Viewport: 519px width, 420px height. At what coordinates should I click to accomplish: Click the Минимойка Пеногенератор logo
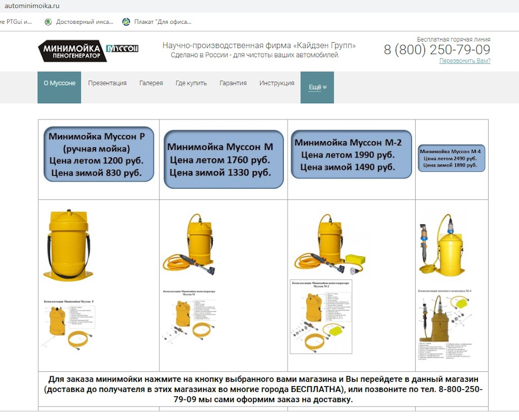[72, 51]
